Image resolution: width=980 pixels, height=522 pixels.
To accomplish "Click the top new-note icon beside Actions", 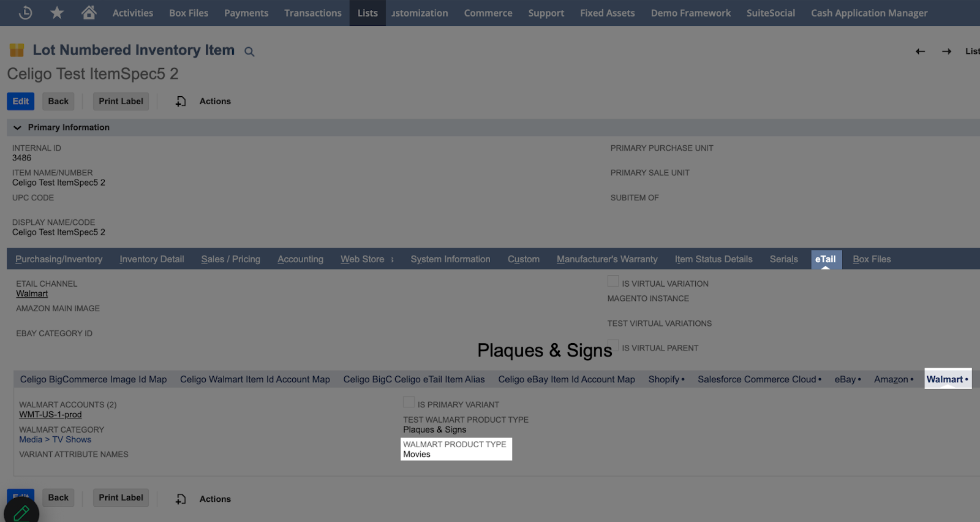I will (x=181, y=101).
